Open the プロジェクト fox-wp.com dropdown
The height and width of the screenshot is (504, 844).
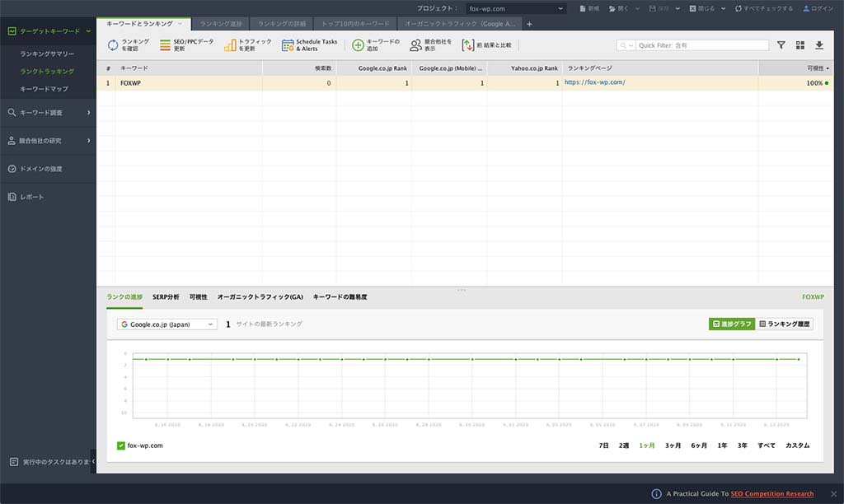pyautogui.click(x=516, y=8)
